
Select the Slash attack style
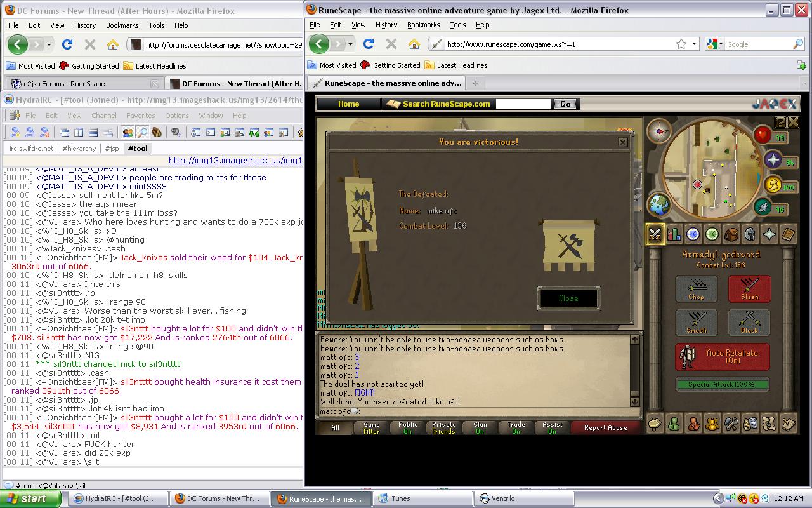point(749,289)
